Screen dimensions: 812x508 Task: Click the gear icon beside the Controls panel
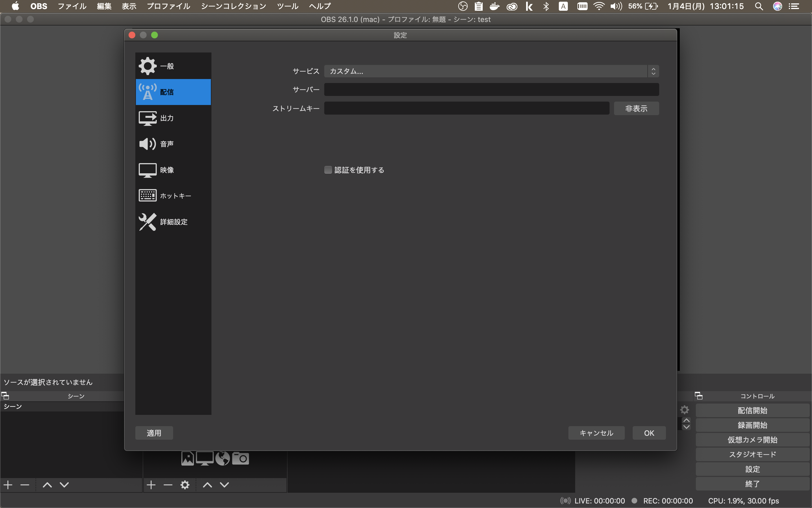[685, 410]
